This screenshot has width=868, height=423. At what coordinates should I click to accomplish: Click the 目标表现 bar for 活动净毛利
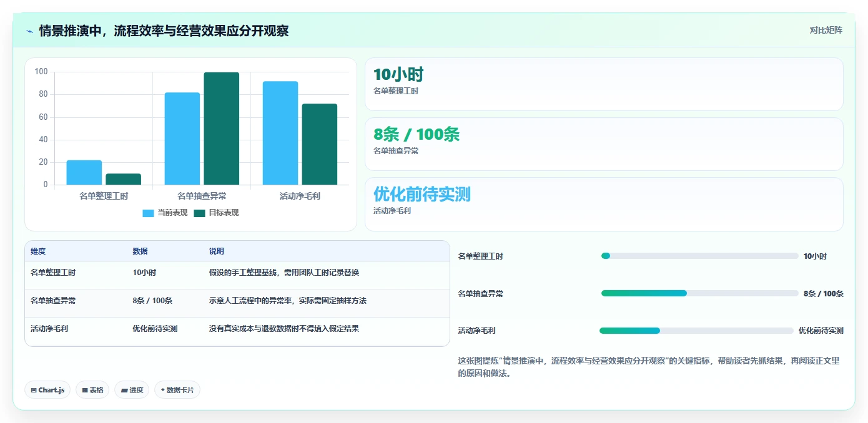319,144
